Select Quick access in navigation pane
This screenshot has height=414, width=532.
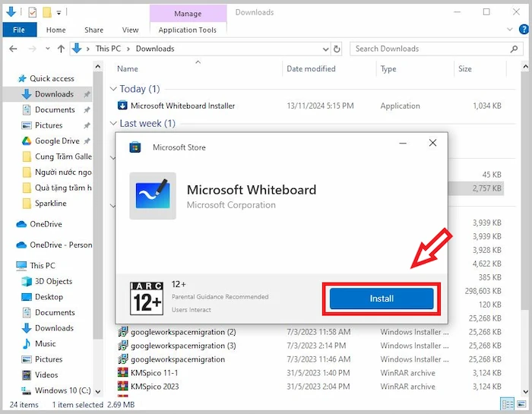[x=52, y=79]
